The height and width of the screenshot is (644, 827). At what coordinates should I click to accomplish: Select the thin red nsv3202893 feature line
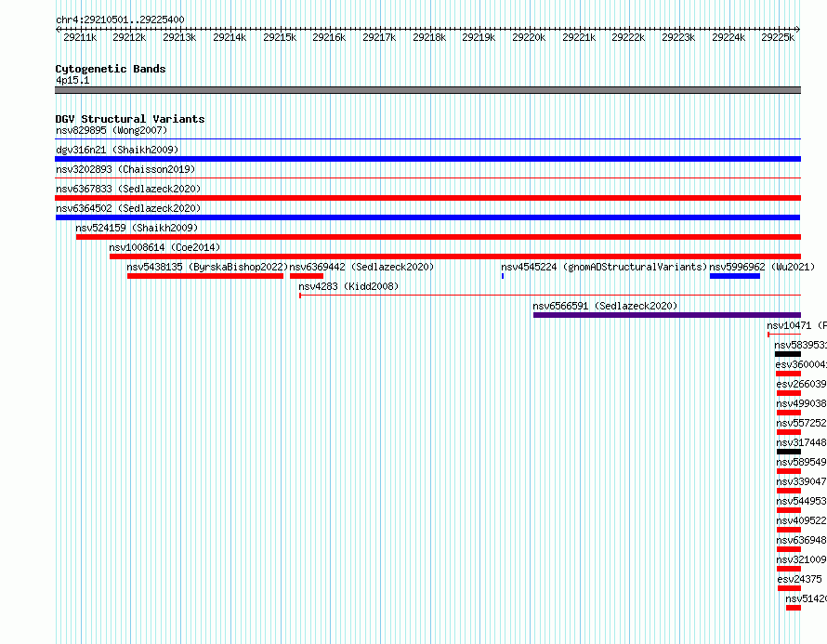click(427, 178)
